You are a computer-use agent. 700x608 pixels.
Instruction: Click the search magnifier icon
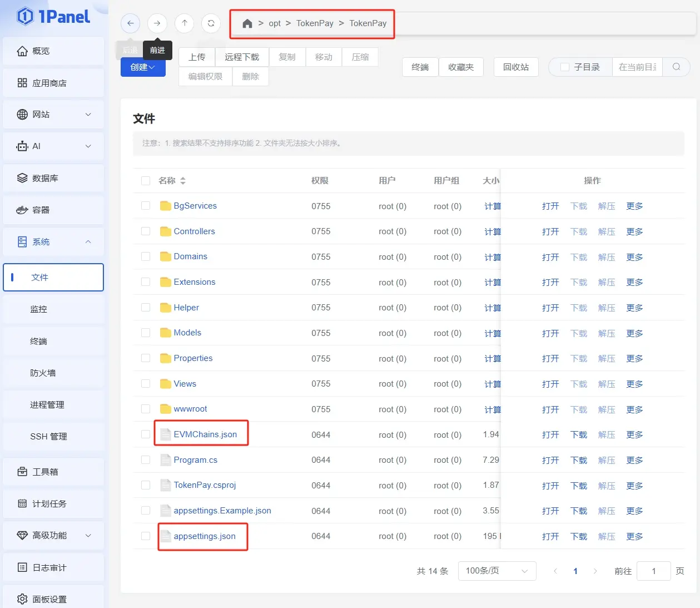(x=676, y=67)
